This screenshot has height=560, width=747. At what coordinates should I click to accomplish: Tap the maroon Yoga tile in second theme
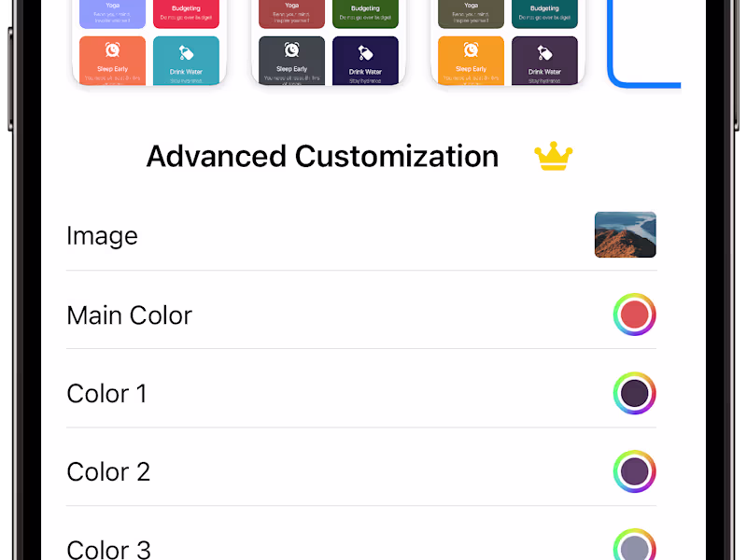(291, 14)
